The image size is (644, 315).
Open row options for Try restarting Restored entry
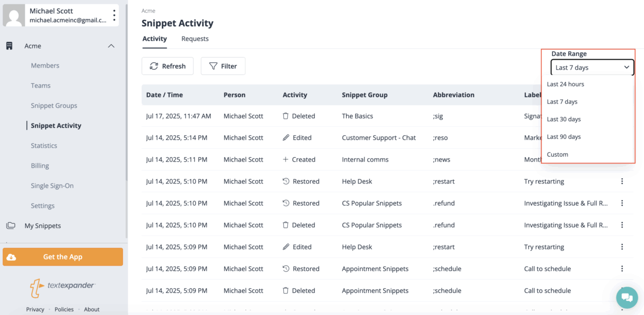pyautogui.click(x=622, y=181)
